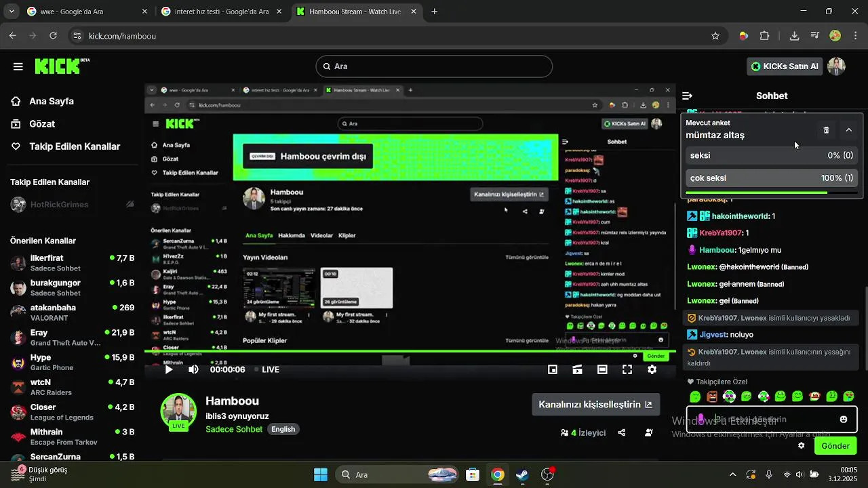Open the clip creation icon
Viewport: 868px width, 488px height.
coord(577,369)
